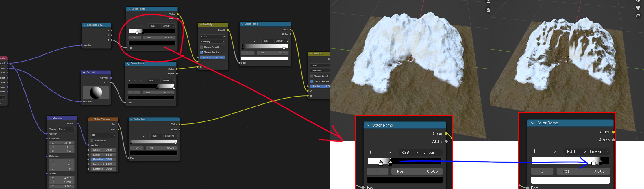
Task: Open tools chevron in enlarged Color Ramp with Pos 0.305
Action: (x=390, y=152)
